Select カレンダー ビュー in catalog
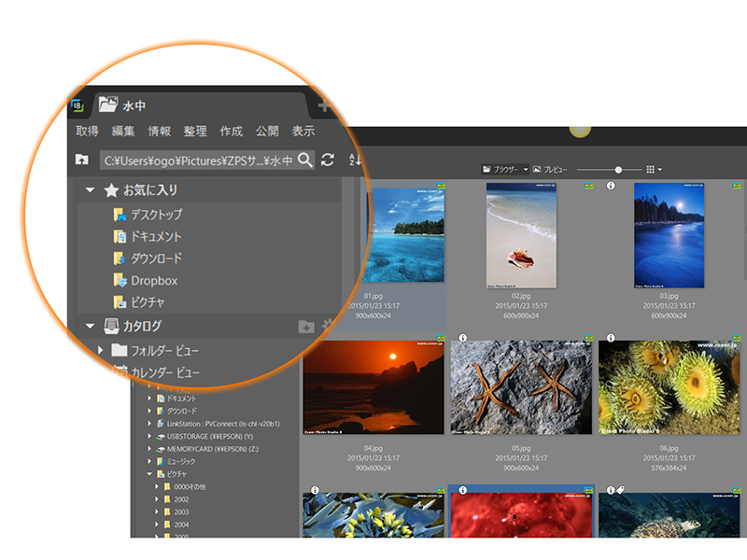The width and height of the screenshot is (747, 560). tap(165, 372)
